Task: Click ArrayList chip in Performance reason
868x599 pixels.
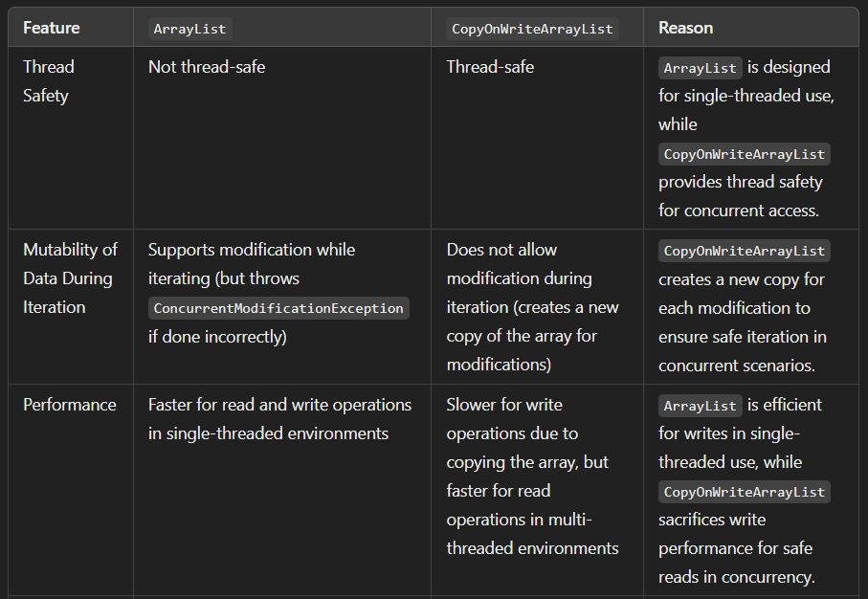Action: pos(700,406)
